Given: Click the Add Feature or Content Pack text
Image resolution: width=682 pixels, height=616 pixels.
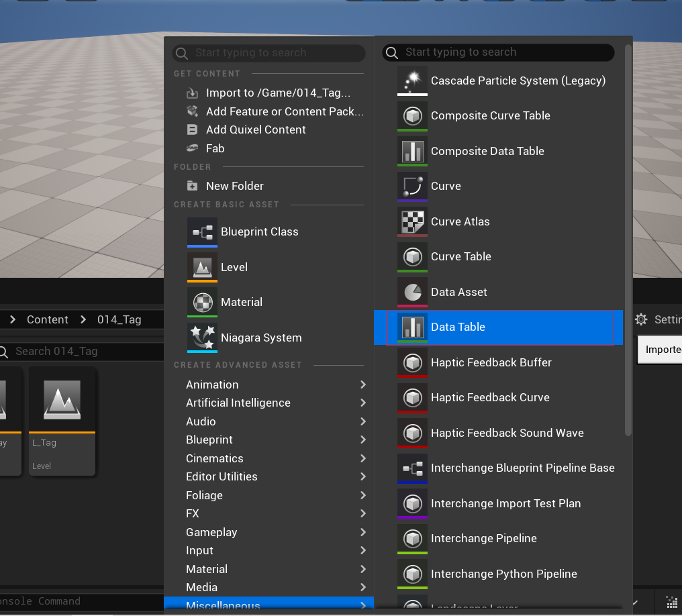Looking at the screenshot, I should click(x=285, y=111).
